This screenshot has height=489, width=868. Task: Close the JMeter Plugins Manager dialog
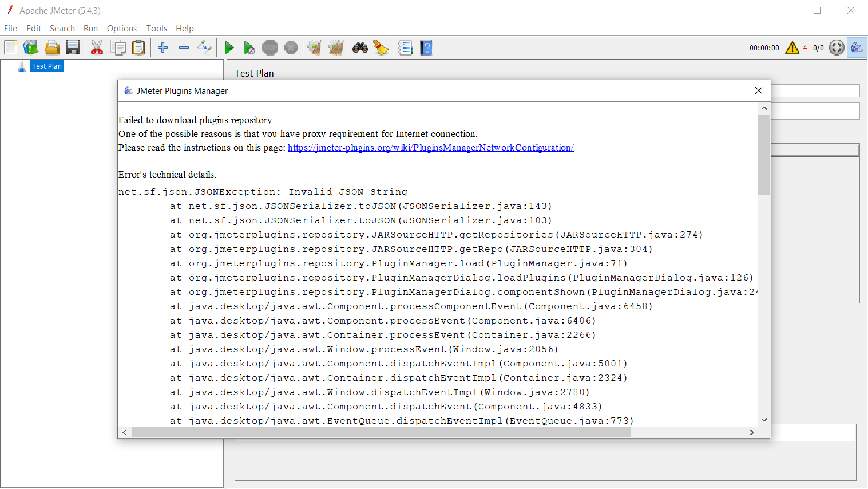(759, 90)
